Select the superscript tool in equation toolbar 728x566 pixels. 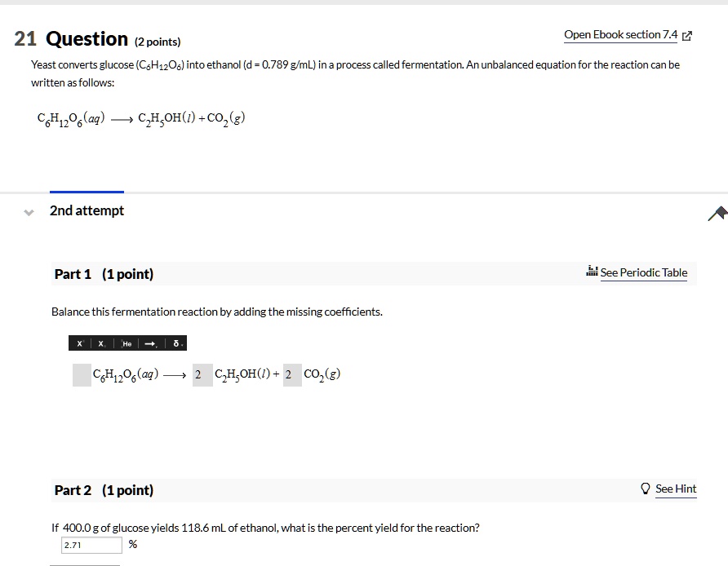coord(80,343)
